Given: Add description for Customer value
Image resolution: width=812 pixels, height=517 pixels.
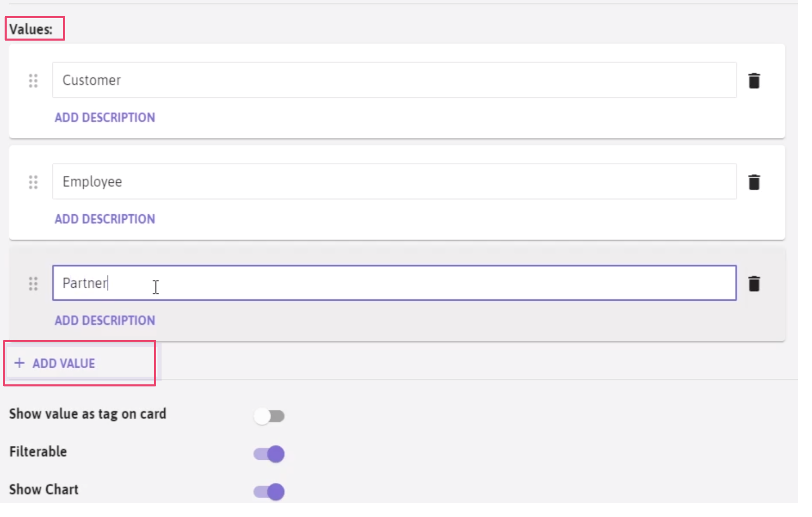Looking at the screenshot, I should click(105, 117).
